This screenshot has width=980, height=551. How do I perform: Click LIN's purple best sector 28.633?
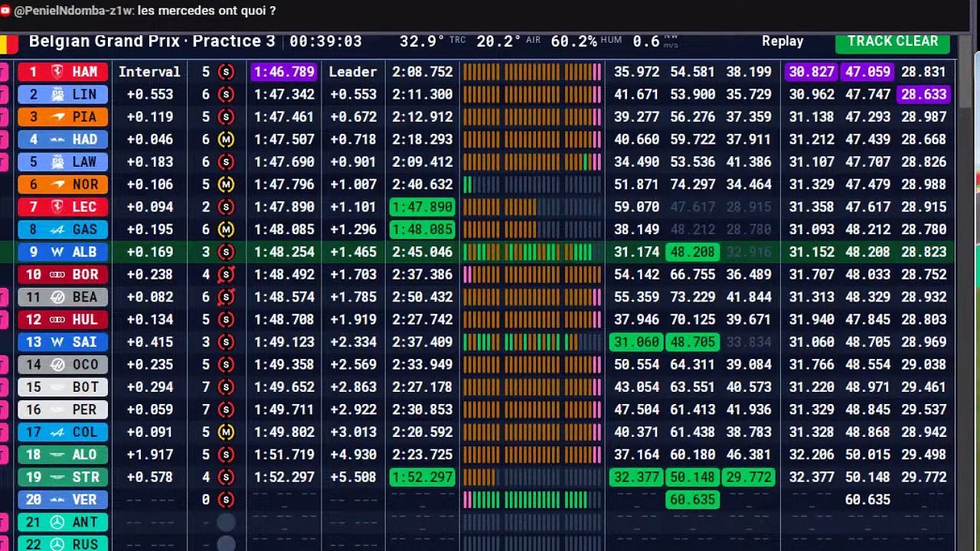click(925, 94)
